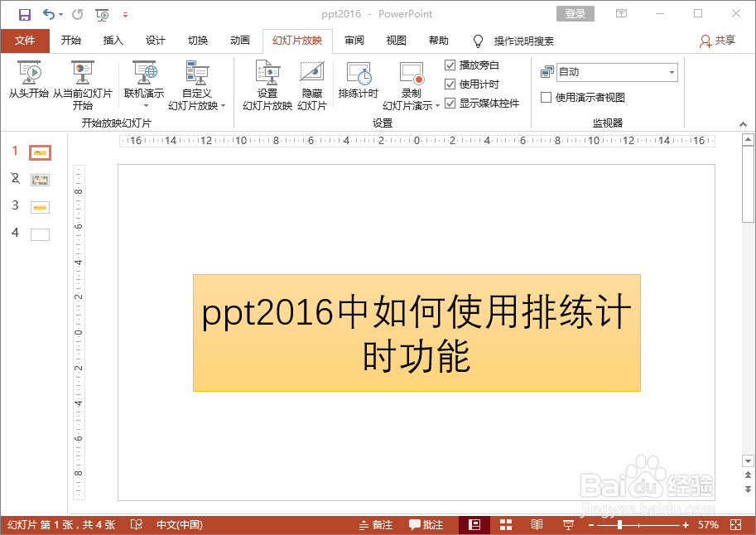Click the lightbulb 操作说明搜索 icon
The image size is (756, 535).
pyautogui.click(x=478, y=41)
